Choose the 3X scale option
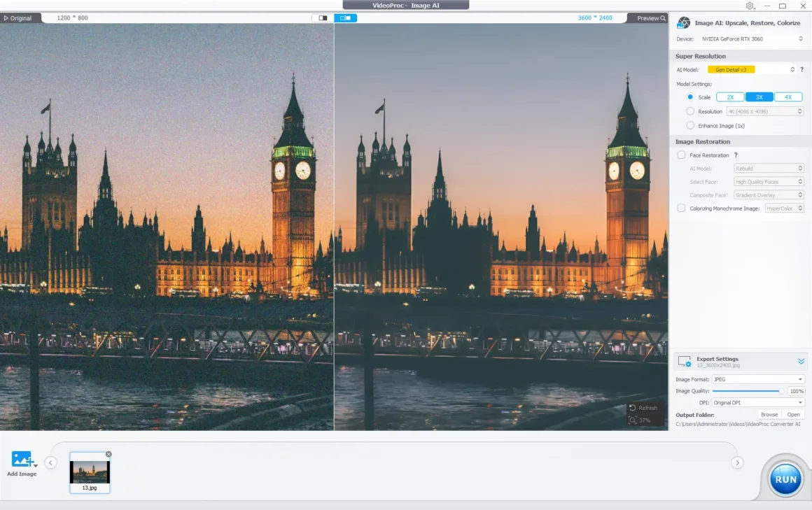The image size is (812, 510). (759, 97)
